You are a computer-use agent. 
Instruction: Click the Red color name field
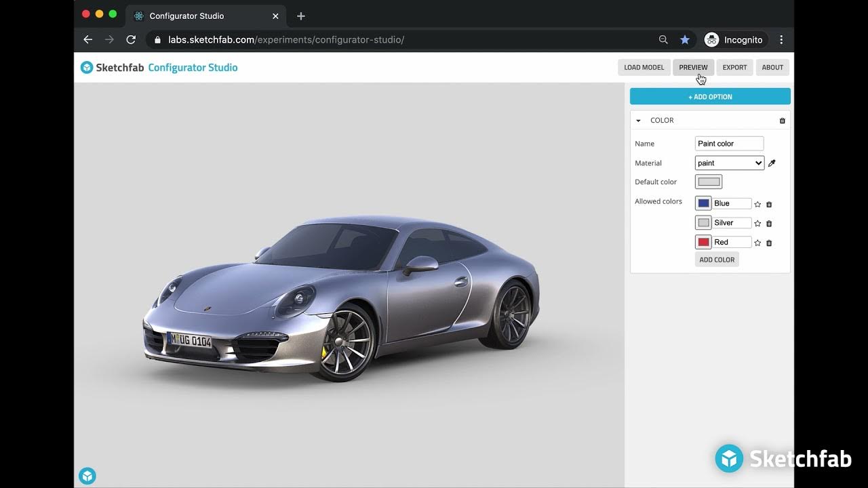(732, 242)
